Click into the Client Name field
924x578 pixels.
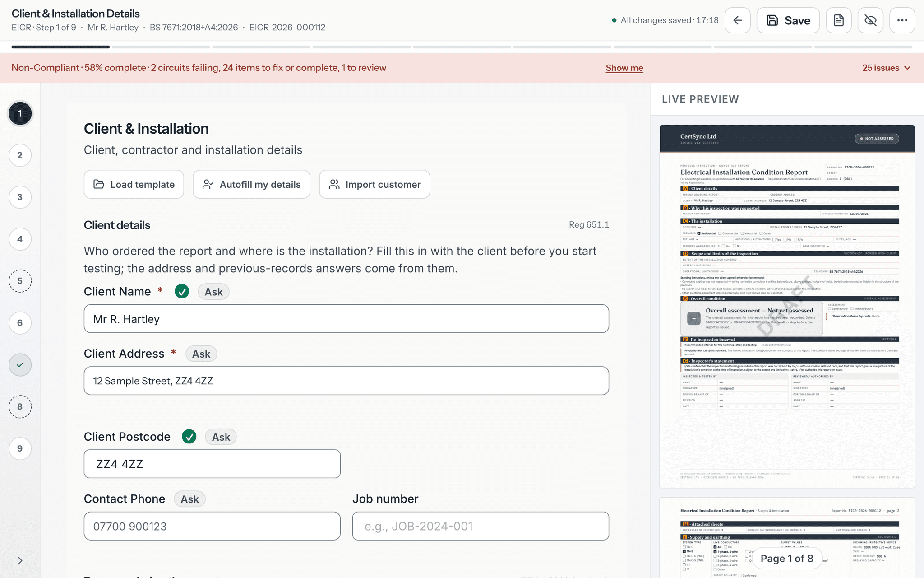point(346,319)
